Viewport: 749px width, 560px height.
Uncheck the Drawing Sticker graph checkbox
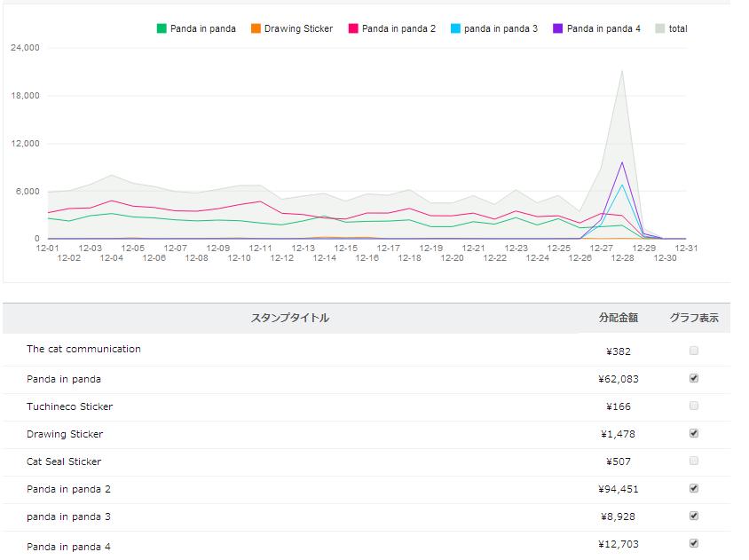pos(694,433)
